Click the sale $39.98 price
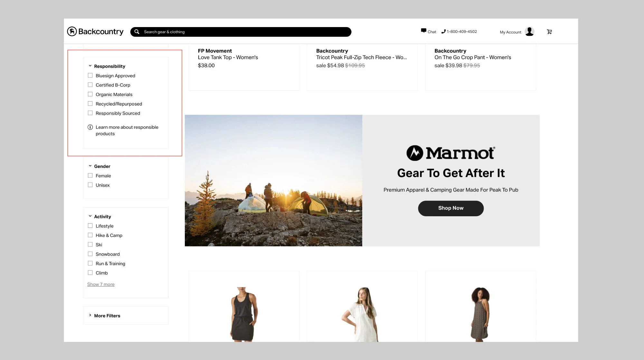 click(x=448, y=65)
